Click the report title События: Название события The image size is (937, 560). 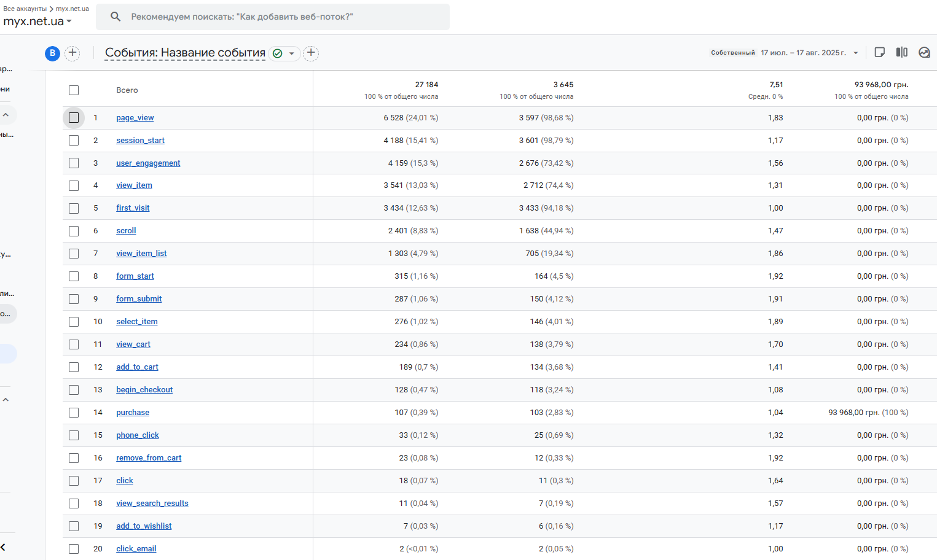(185, 53)
